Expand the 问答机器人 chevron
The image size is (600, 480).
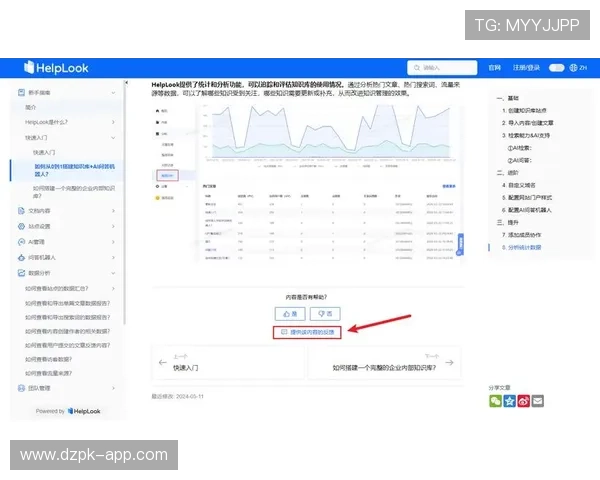coord(113,258)
